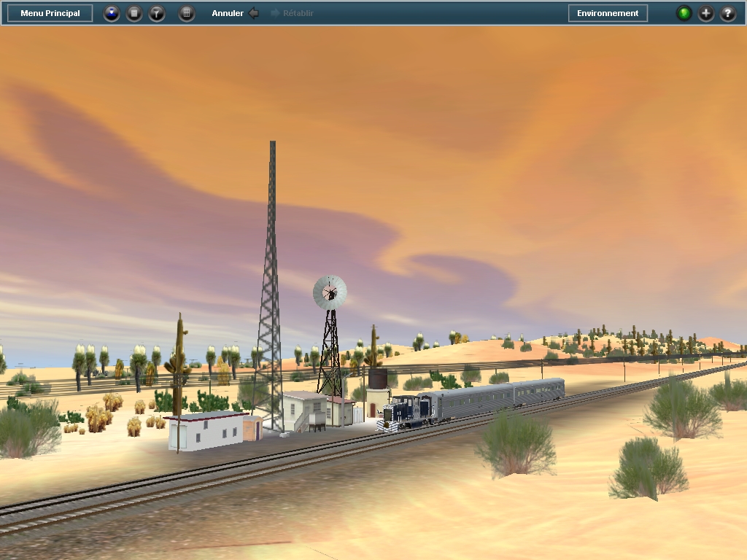This screenshot has width=747, height=560.
Task: Open the Environnement settings button
Action: click(608, 13)
